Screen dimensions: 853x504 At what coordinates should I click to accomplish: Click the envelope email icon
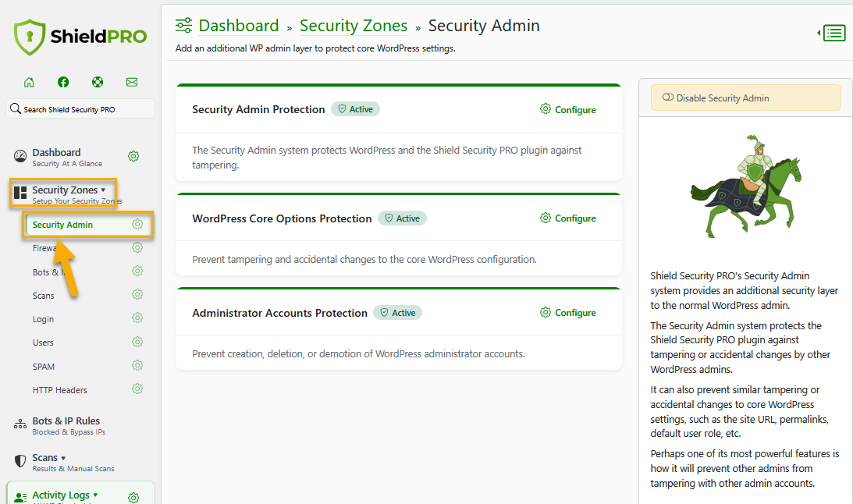tap(132, 82)
